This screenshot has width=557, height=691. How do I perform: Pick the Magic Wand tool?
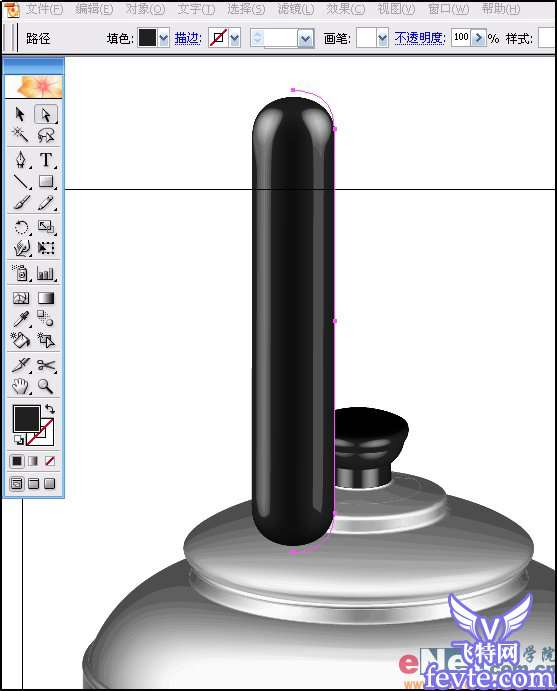click(x=21, y=134)
